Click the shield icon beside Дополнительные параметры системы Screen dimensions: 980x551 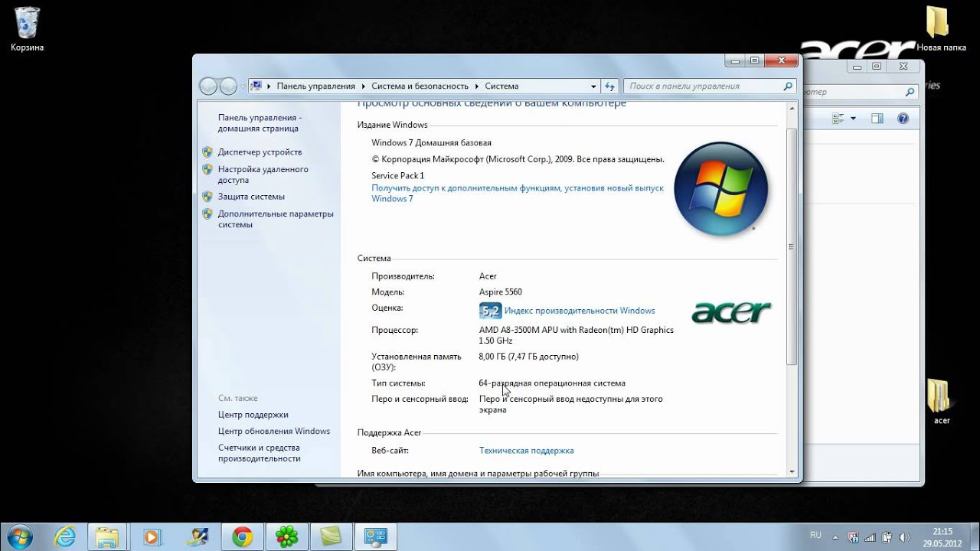[207, 214]
